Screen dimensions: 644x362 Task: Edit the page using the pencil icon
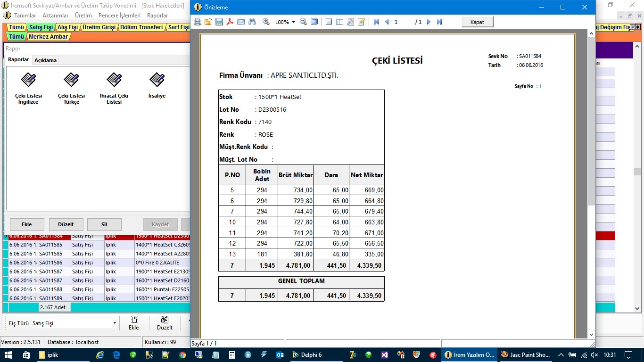(x=362, y=22)
